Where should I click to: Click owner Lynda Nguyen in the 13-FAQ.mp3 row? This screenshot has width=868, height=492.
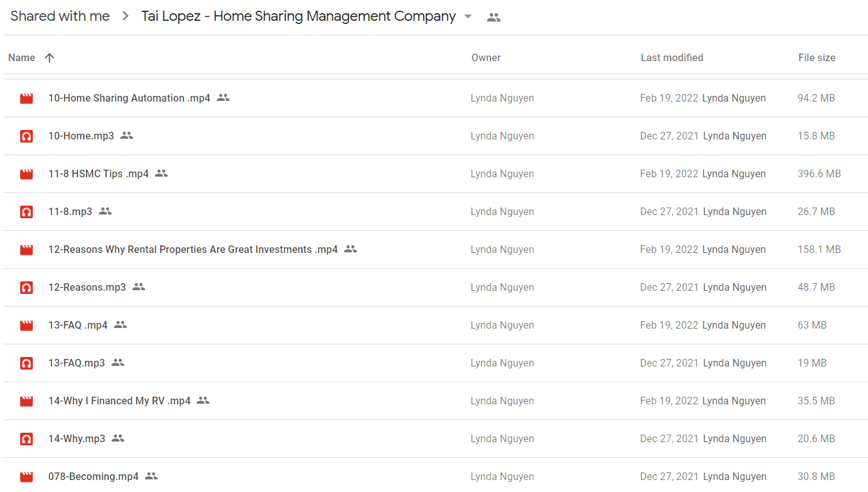(502, 363)
